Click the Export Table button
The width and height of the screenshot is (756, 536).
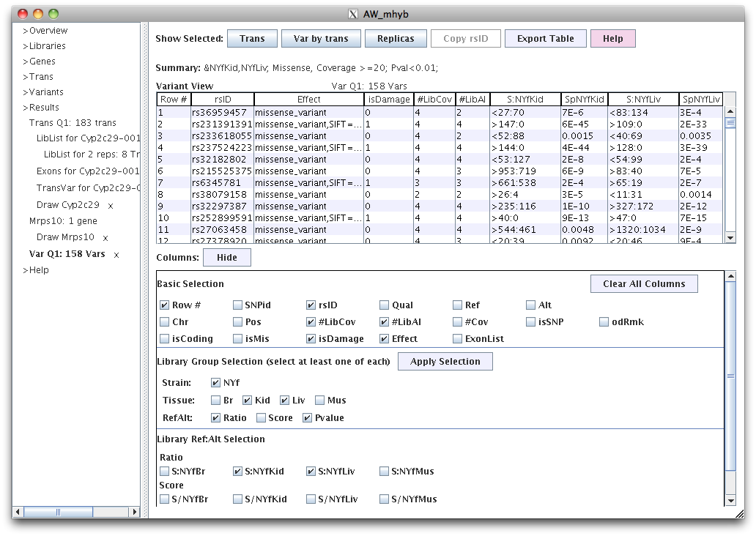545,39
